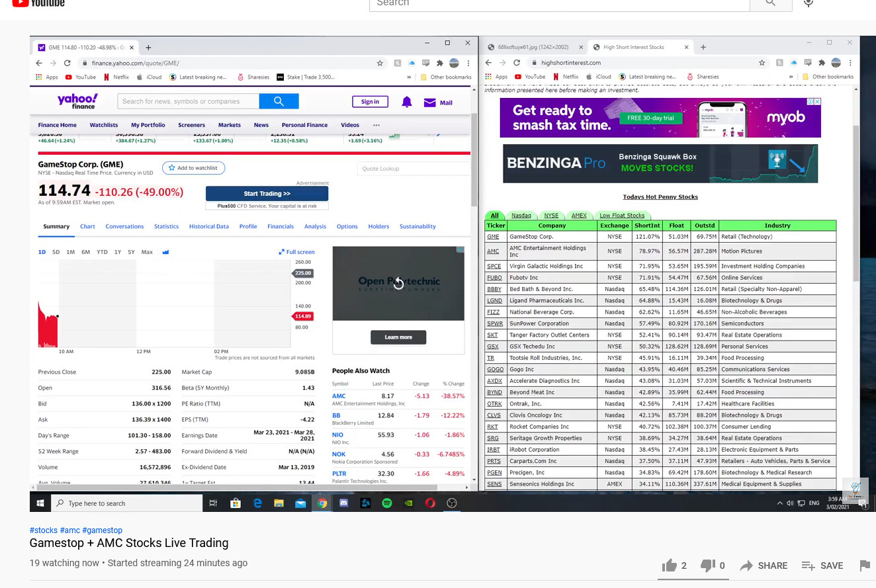Image resolution: width=876 pixels, height=588 pixels.
Task: Open the SPCE ticker link
Action: (x=494, y=267)
